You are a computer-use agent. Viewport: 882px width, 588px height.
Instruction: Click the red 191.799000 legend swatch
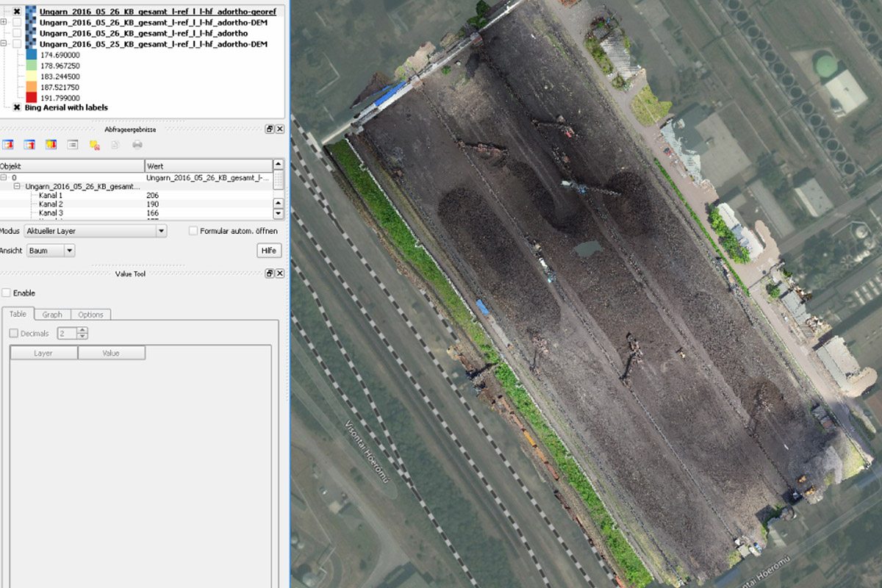tap(32, 97)
